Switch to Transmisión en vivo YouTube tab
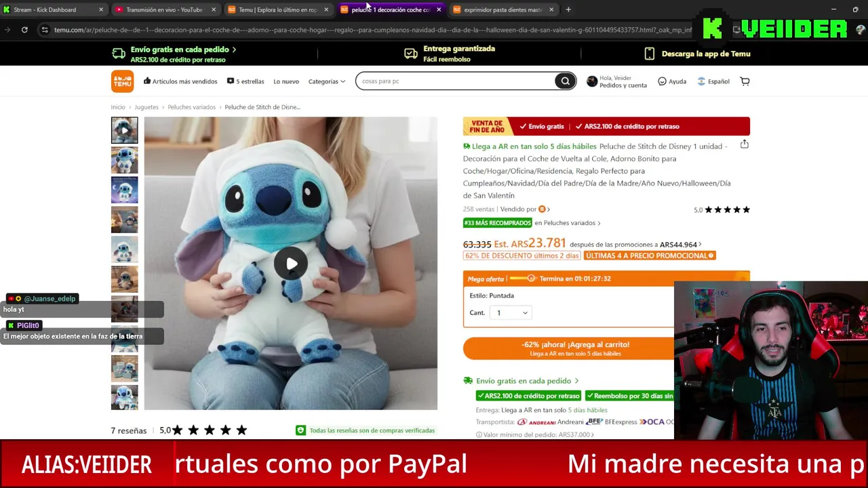This screenshot has width=868, height=488. [x=163, y=9]
